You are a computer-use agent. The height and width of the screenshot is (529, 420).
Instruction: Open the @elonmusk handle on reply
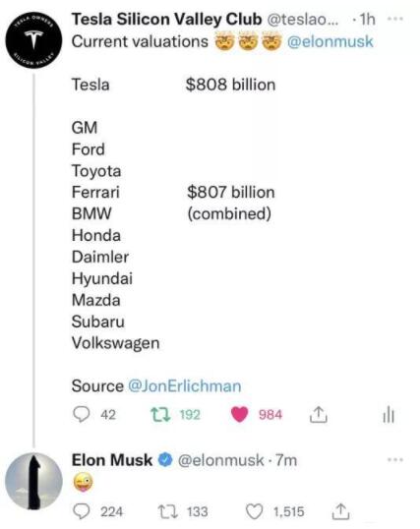click(220, 460)
